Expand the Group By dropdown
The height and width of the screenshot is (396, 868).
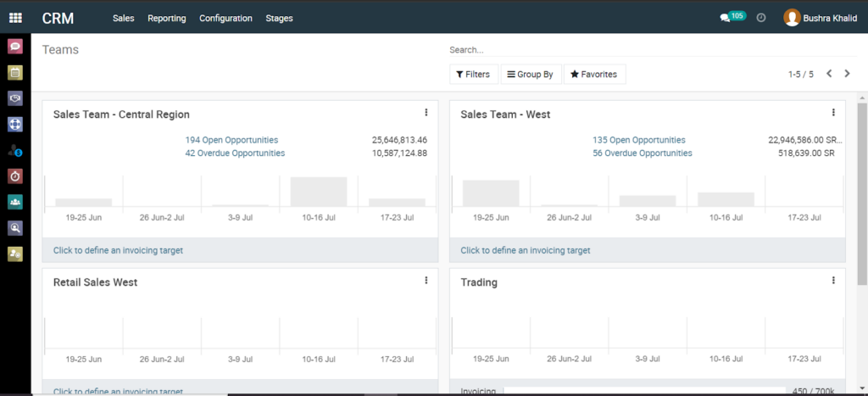point(530,75)
